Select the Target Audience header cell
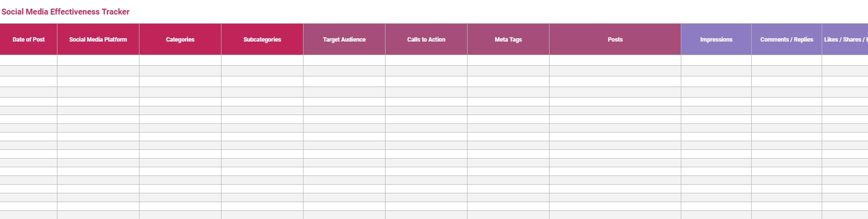The height and width of the screenshot is (219, 868). coord(344,39)
